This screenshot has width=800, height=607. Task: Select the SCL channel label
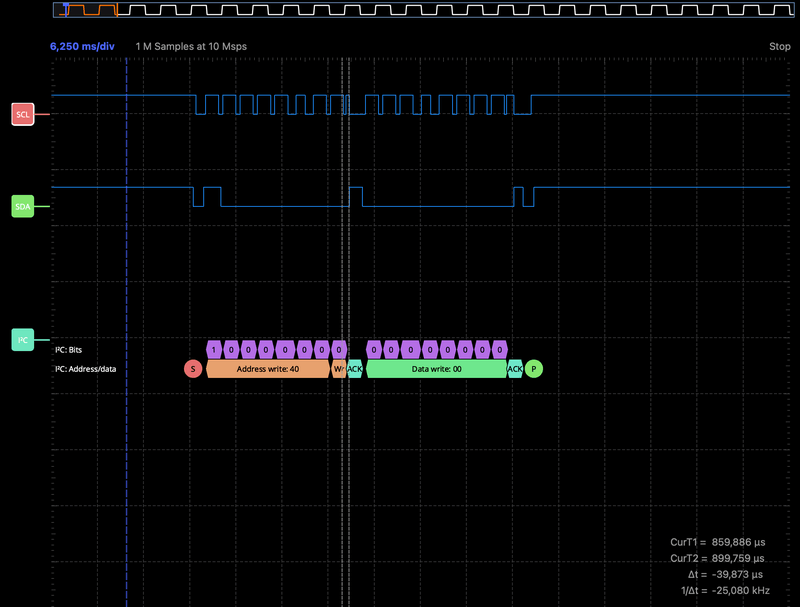(x=23, y=114)
